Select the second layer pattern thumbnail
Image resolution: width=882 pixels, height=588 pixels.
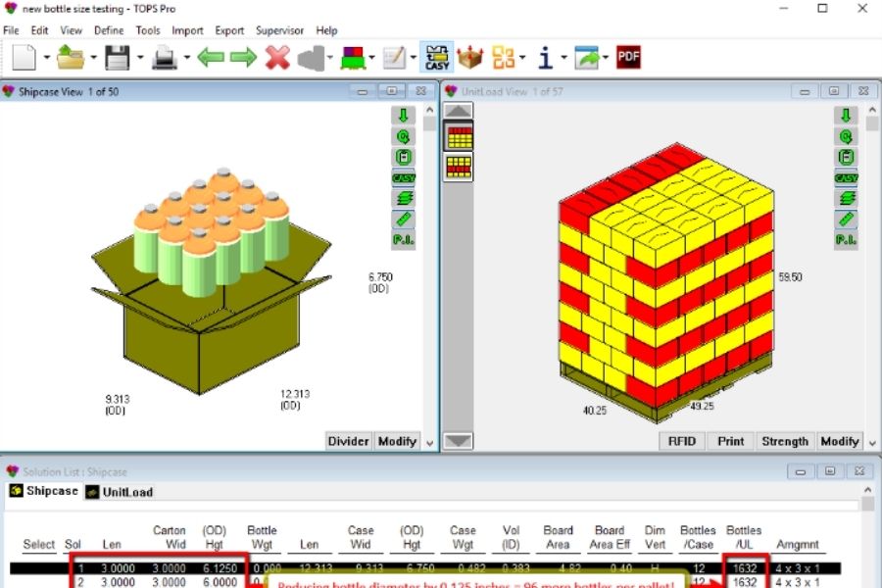[x=459, y=167]
